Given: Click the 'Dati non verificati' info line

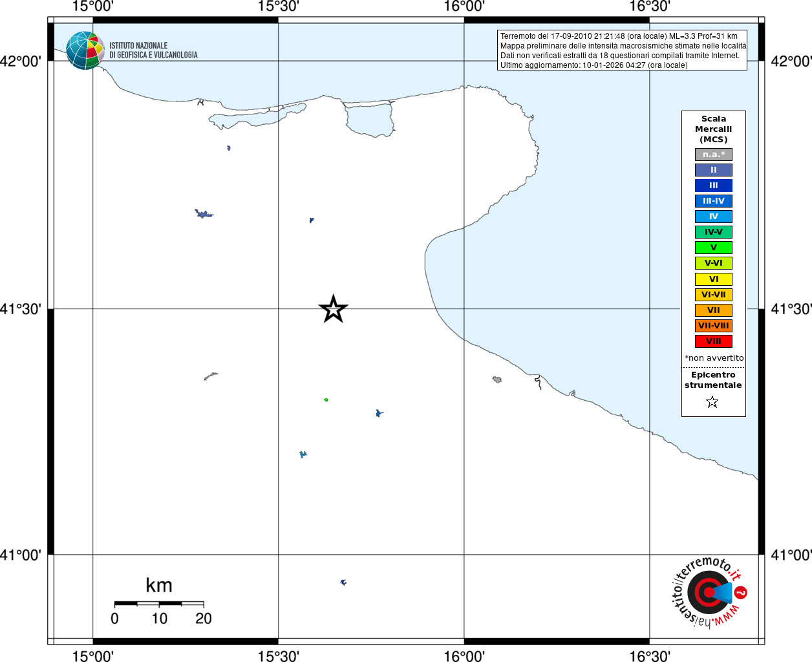Looking at the screenshot, I should (x=619, y=56).
